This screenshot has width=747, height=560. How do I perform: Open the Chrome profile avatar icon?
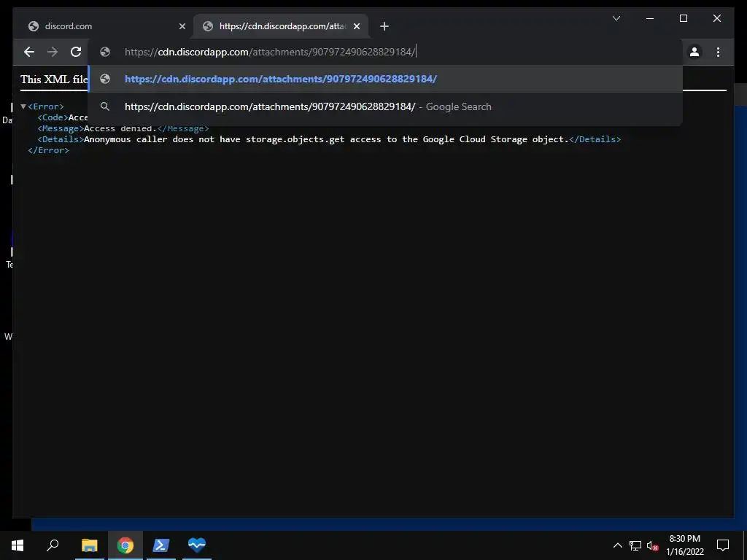tap(694, 52)
